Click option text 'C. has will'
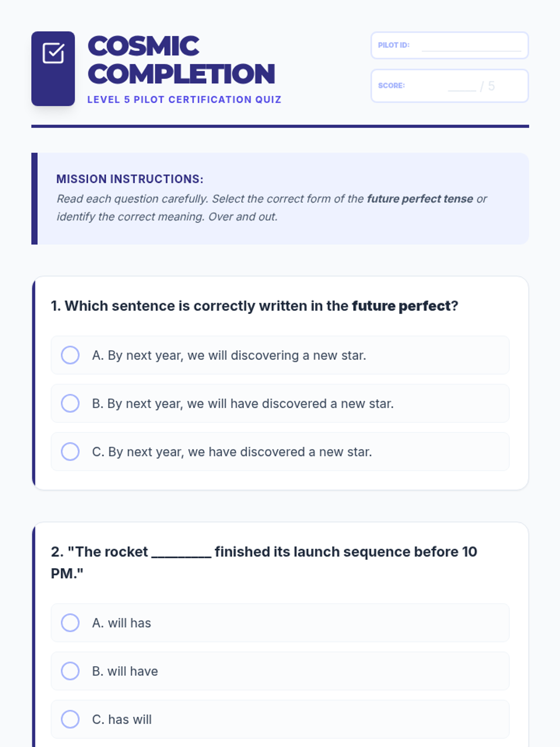The height and width of the screenshot is (747, 560). tap(122, 719)
